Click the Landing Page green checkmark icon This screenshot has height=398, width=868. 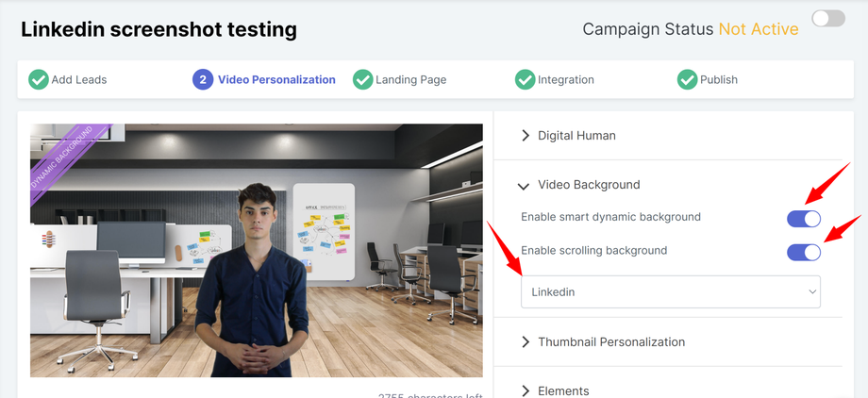click(x=363, y=80)
